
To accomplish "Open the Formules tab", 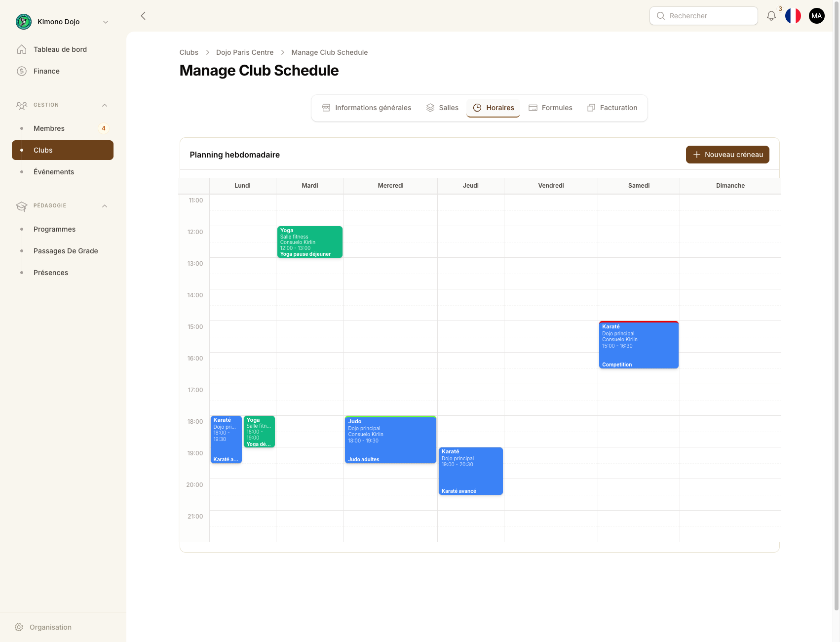I will [x=550, y=108].
